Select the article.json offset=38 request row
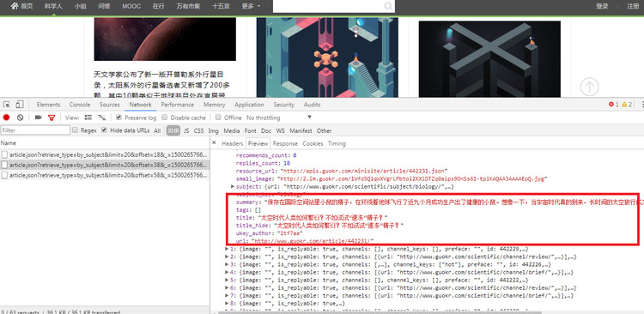The height and width of the screenshot is (314, 644). click(x=105, y=165)
